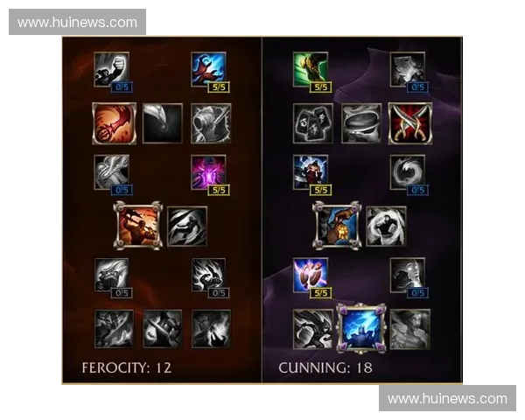
Task: Select the grey Oppressor mastery beside Bounty Hunter
Action: click(x=187, y=227)
